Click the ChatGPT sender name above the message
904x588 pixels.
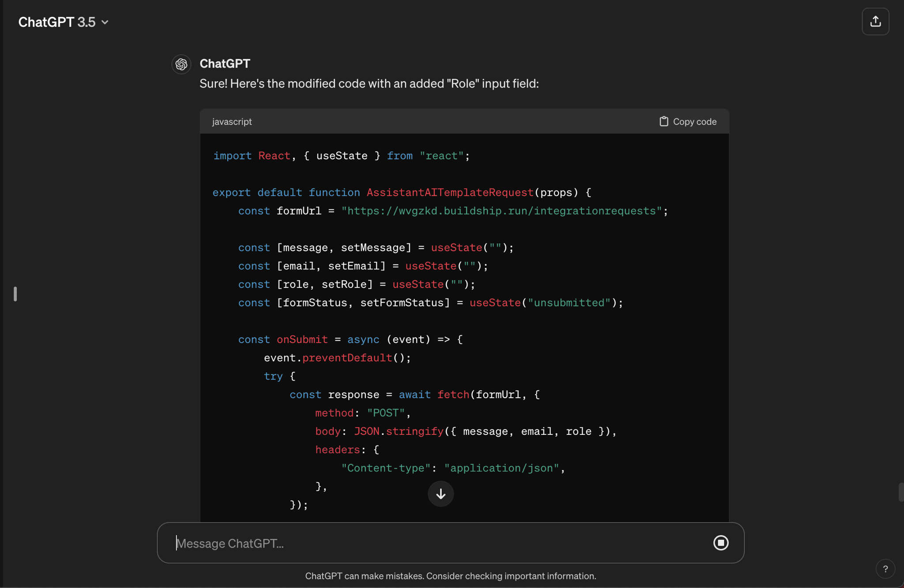pos(225,64)
